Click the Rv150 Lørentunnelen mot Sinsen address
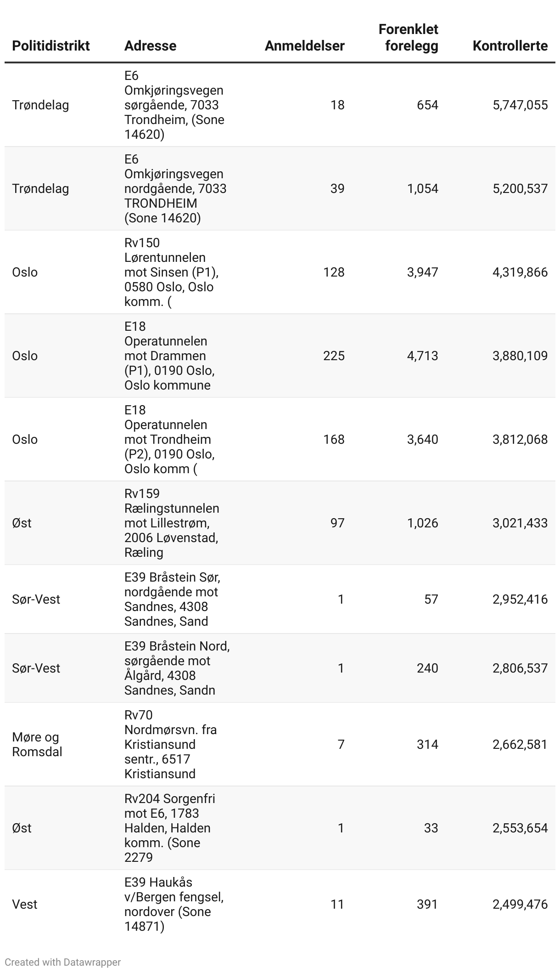This screenshot has height=973, width=560. click(x=171, y=272)
